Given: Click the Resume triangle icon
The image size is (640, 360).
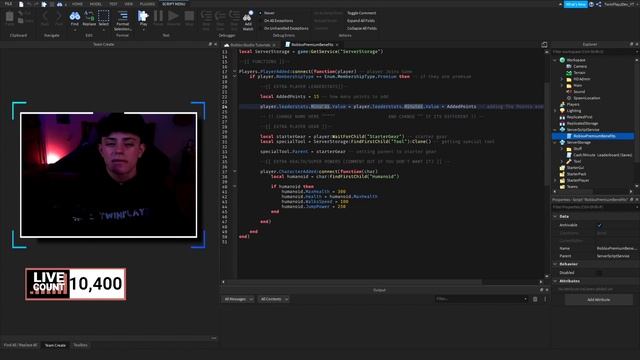Looking at the screenshot, I should 173,16.
